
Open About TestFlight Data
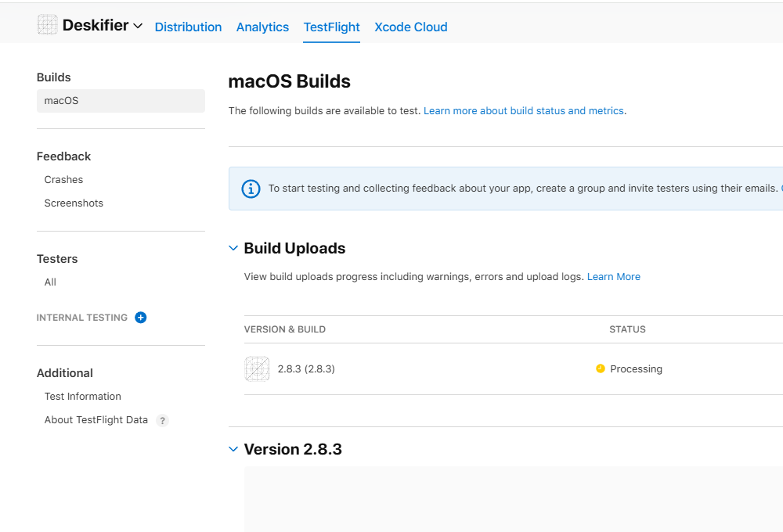click(x=96, y=419)
